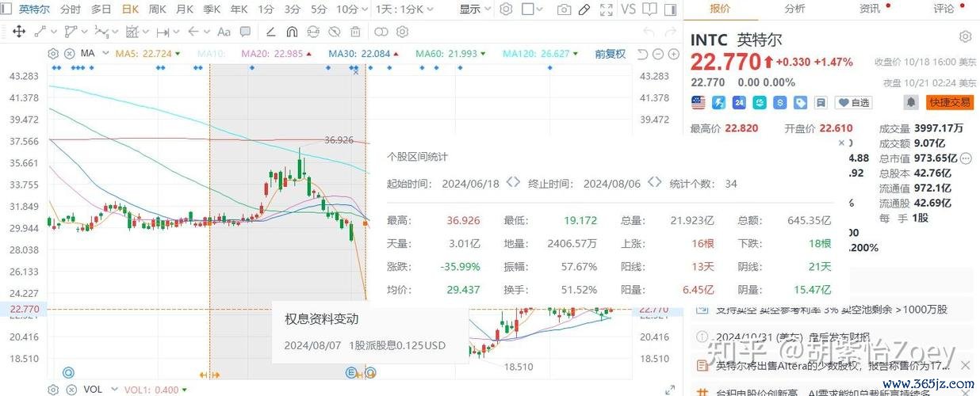Set price alert with bell icon
980x396 pixels.
913,103
